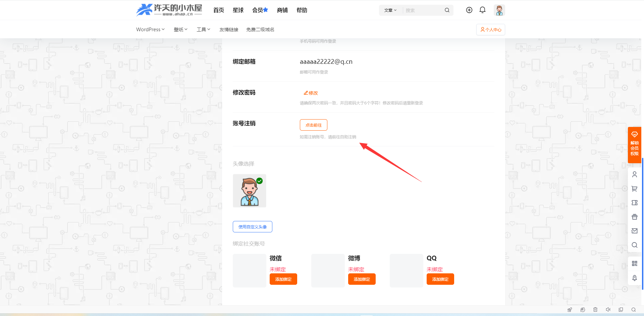Image resolution: width=644 pixels, height=316 pixels.
Task: Click the user profile icon in sidebar
Action: tap(634, 174)
